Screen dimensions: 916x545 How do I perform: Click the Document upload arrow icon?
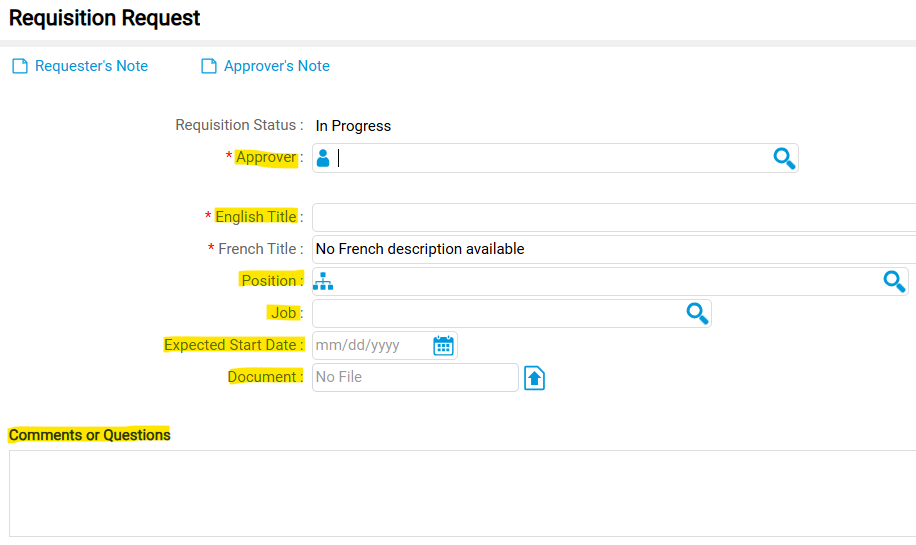(535, 378)
